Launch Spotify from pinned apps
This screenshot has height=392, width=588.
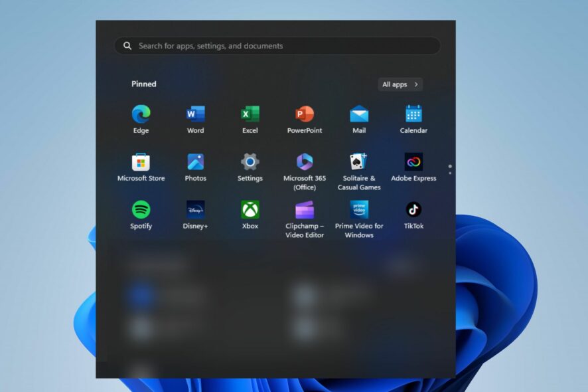[141, 215]
